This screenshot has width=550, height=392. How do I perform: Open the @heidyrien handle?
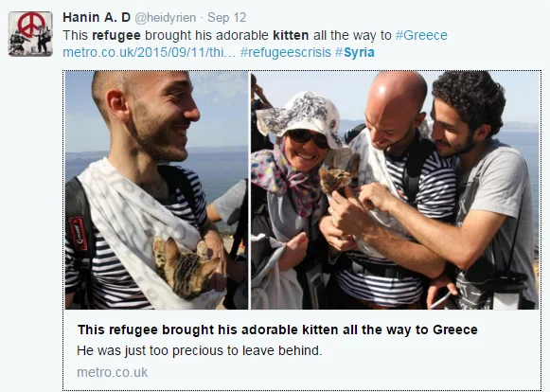[166, 18]
